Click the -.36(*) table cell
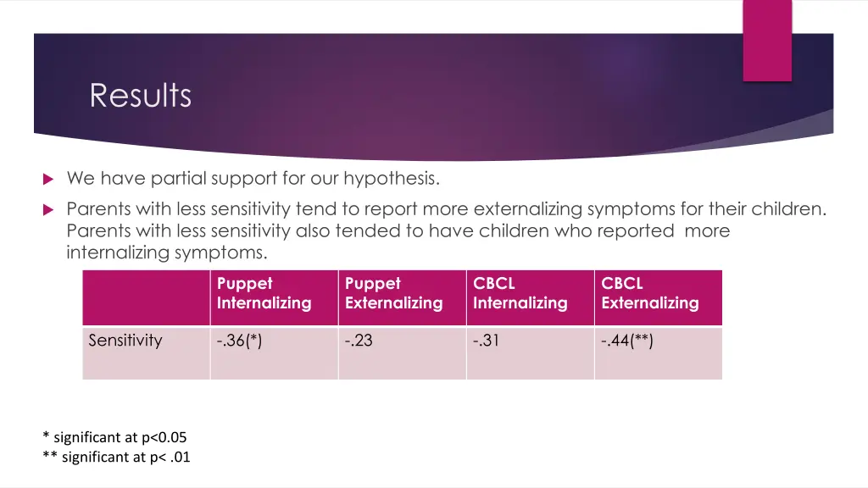The image size is (868, 488). [x=274, y=353]
